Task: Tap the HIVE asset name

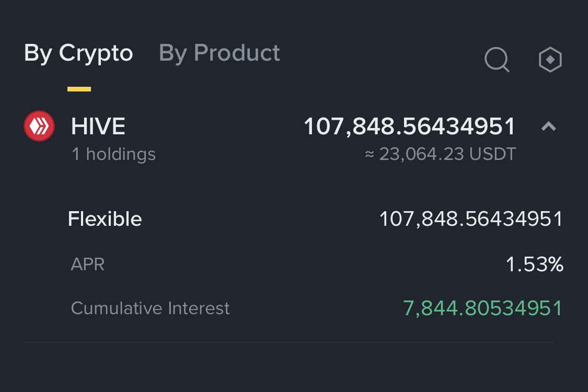Action: point(98,126)
